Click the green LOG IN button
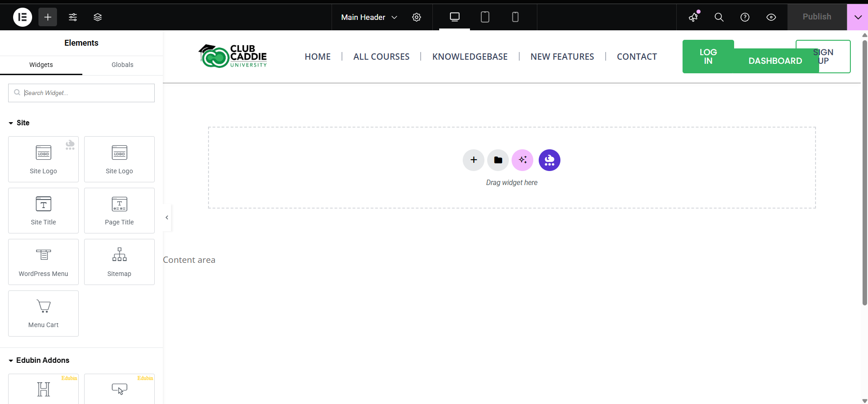The width and height of the screenshot is (868, 404). coord(708,57)
